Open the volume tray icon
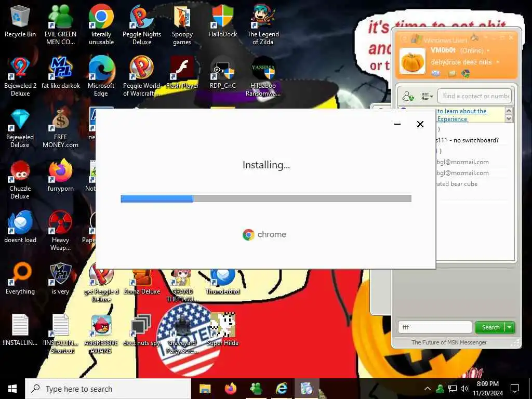532x399 pixels. 464,389
